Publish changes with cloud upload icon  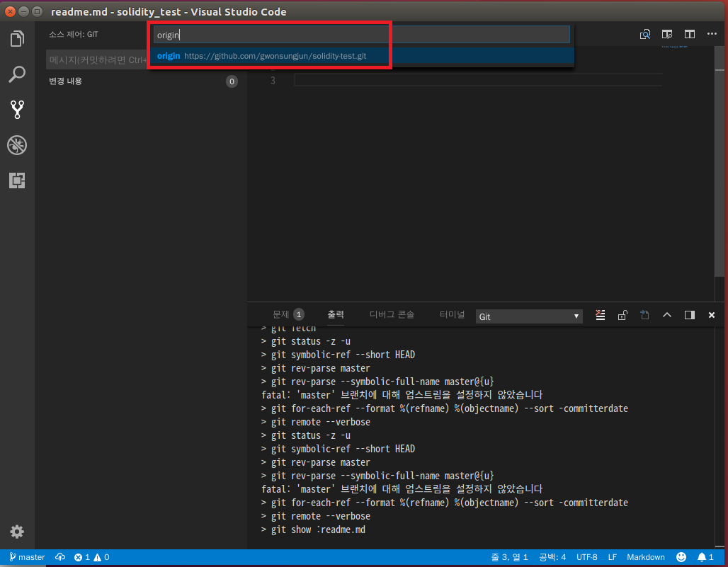coord(60,557)
